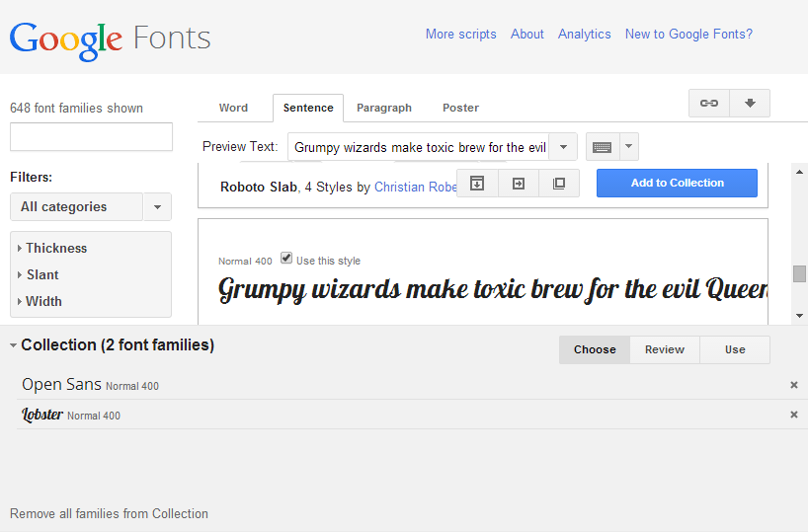
Task: Open New to Google Fonts? link
Action: click(688, 34)
